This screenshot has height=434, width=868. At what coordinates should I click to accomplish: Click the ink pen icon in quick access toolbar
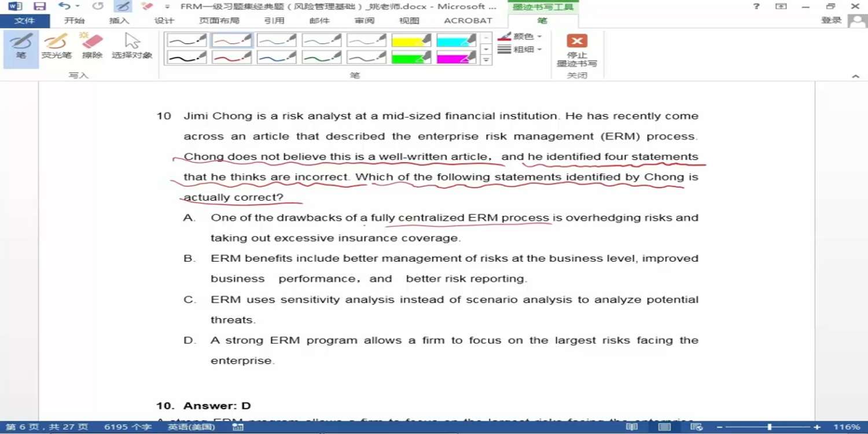122,6
